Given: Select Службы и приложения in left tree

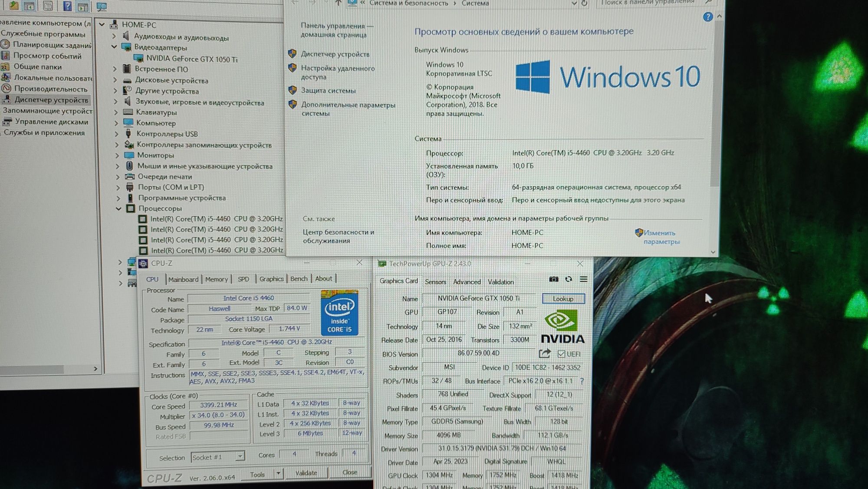Looking at the screenshot, I should pyautogui.click(x=44, y=133).
